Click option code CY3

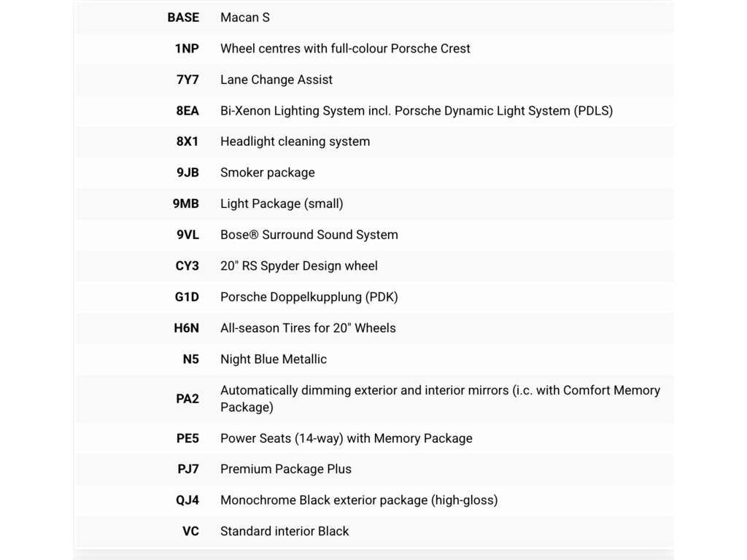[x=187, y=265]
